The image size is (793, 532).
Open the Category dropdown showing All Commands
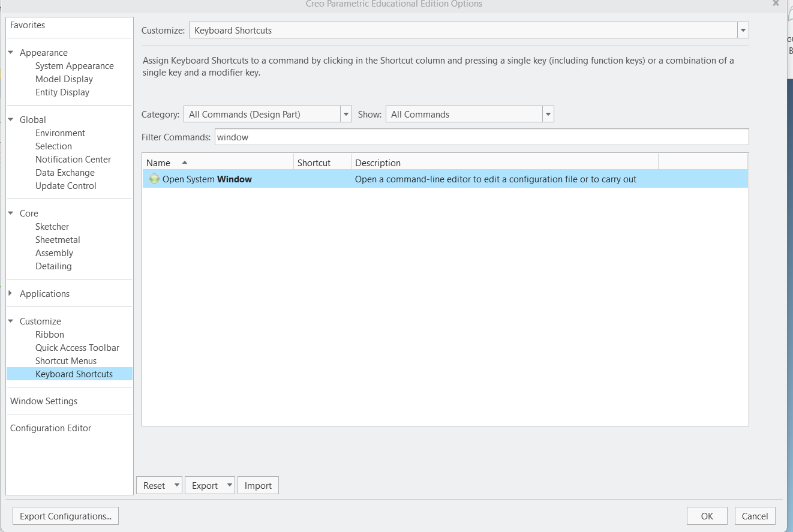tap(346, 113)
